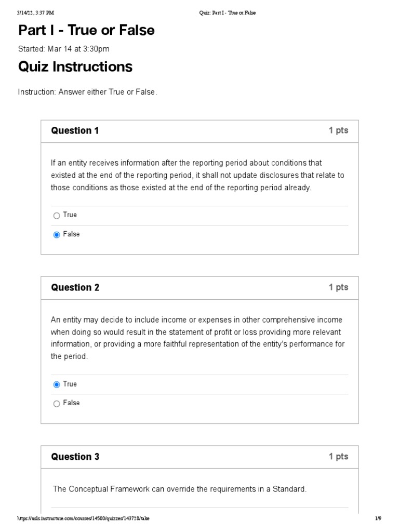Choose True option for Question 2

coord(57,384)
